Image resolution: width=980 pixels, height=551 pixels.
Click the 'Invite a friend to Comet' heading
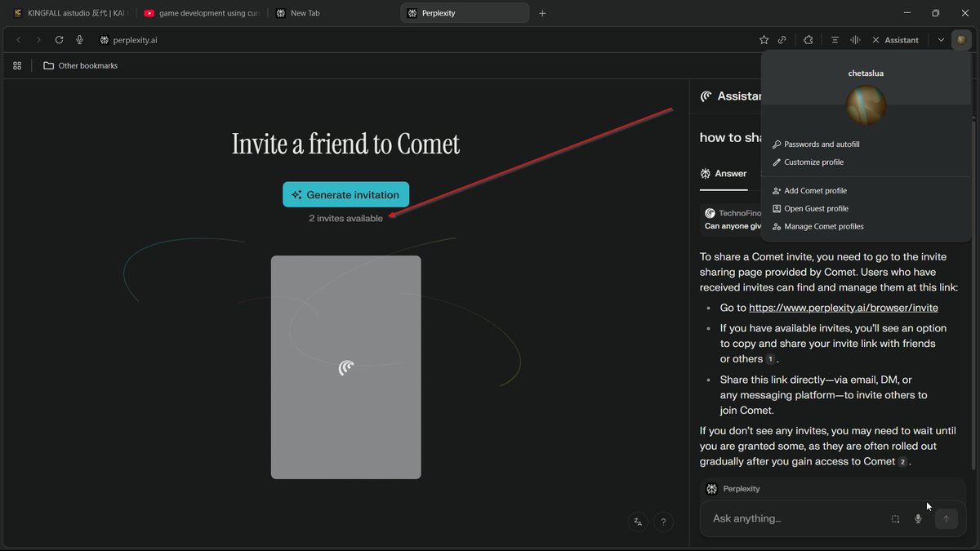346,144
